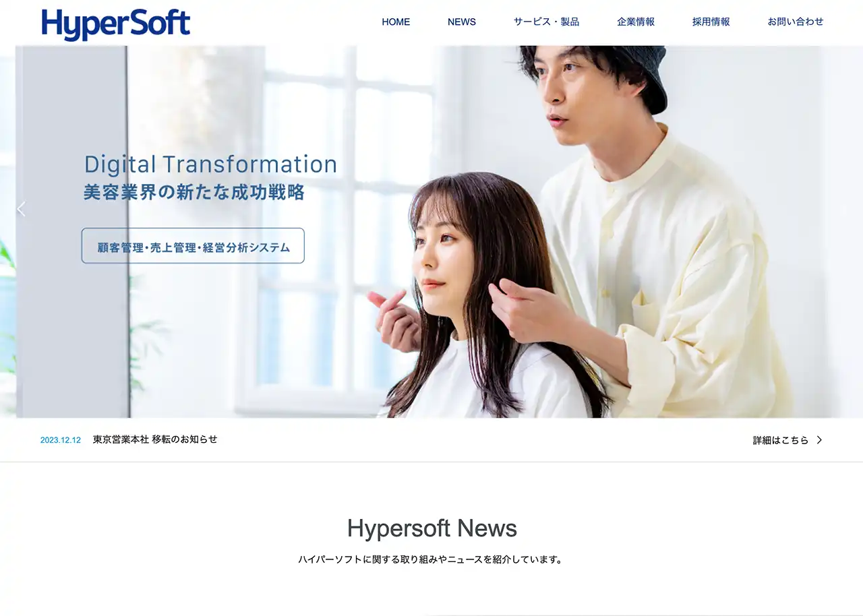Open the お問い合わせ contact page

[x=794, y=22]
